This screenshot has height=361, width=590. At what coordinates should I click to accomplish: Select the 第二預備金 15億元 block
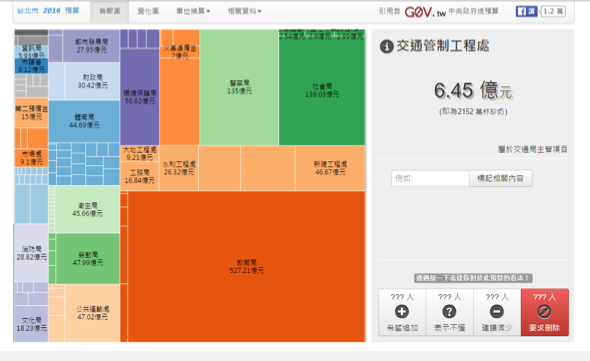32,113
